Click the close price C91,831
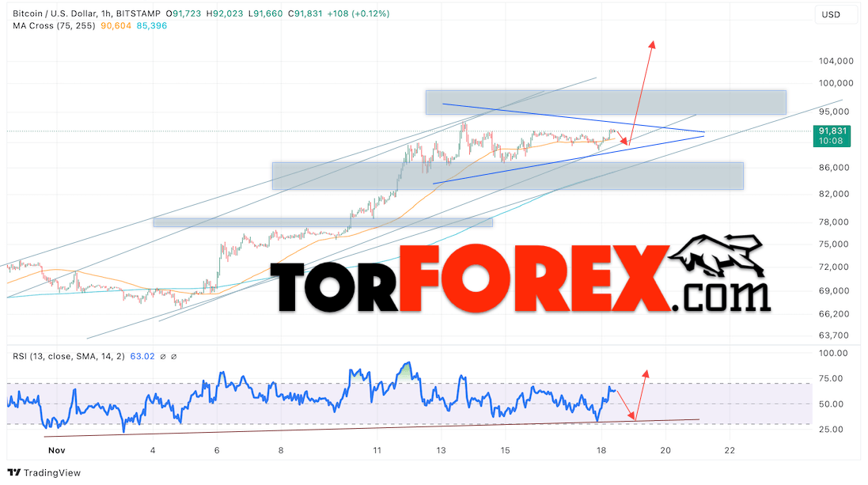The image size is (868, 485). pyautogui.click(x=305, y=13)
